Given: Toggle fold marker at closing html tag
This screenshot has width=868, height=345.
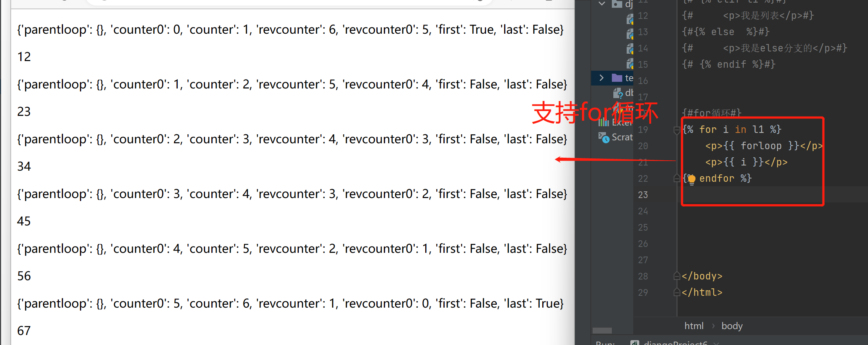Looking at the screenshot, I should tap(677, 292).
